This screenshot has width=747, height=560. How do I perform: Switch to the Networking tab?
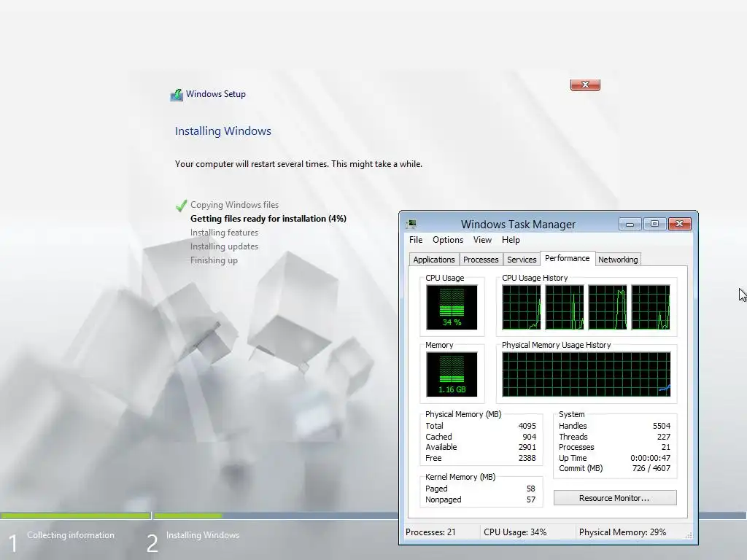618,260
